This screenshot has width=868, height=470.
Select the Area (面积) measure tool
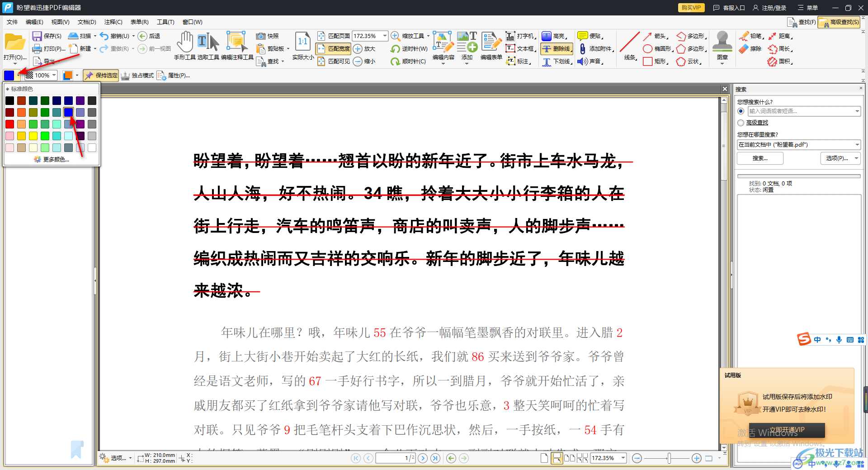(x=780, y=61)
